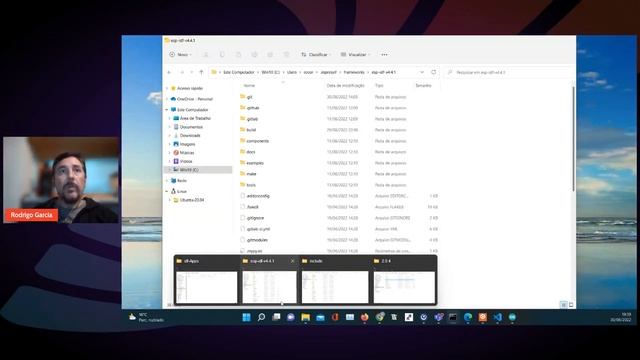Open the Classificar sort dropdown

point(316,54)
